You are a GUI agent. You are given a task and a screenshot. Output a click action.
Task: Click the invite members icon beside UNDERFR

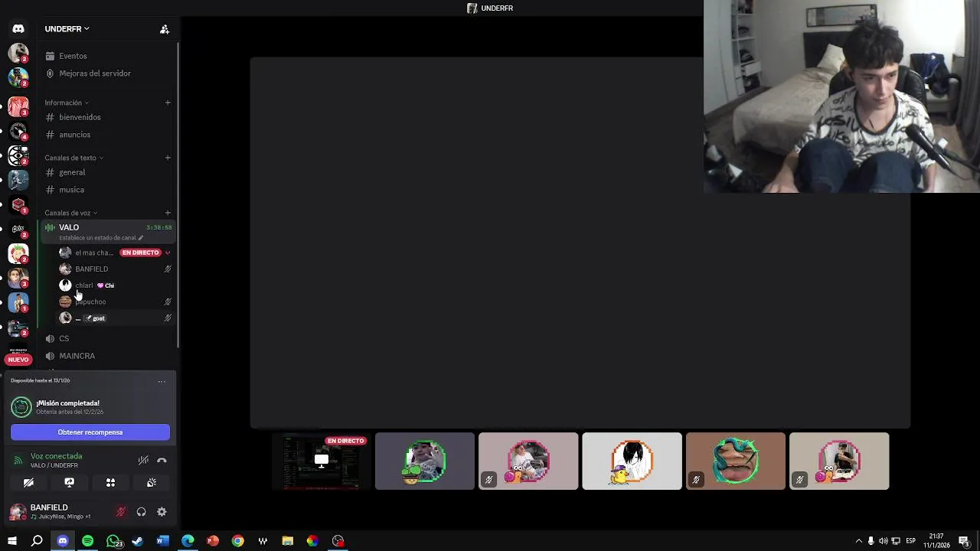165,29
